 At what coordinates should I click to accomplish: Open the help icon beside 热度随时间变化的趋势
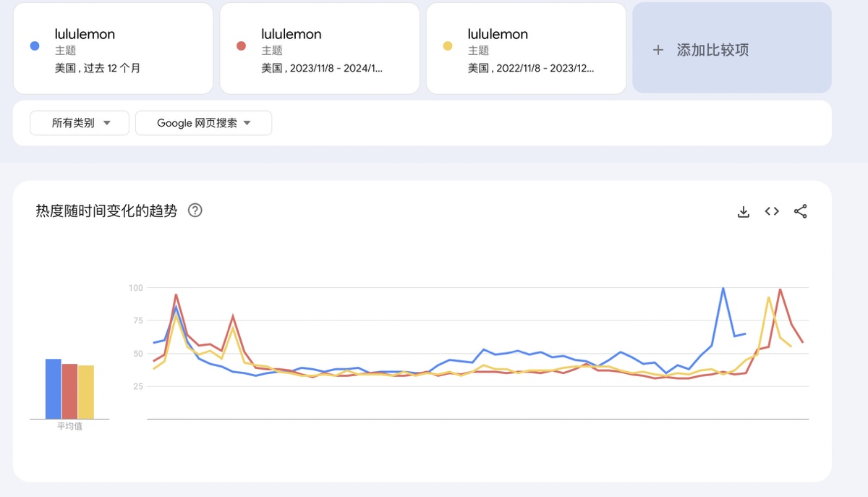tap(195, 211)
